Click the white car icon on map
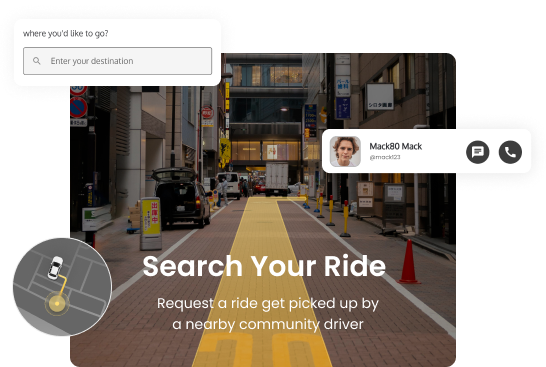The width and height of the screenshot is (546, 367). 55,267
